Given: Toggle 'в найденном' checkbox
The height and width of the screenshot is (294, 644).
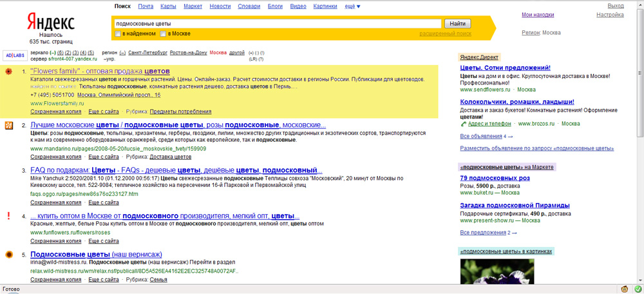Looking at the screenshot, I should tap(118, 34).
